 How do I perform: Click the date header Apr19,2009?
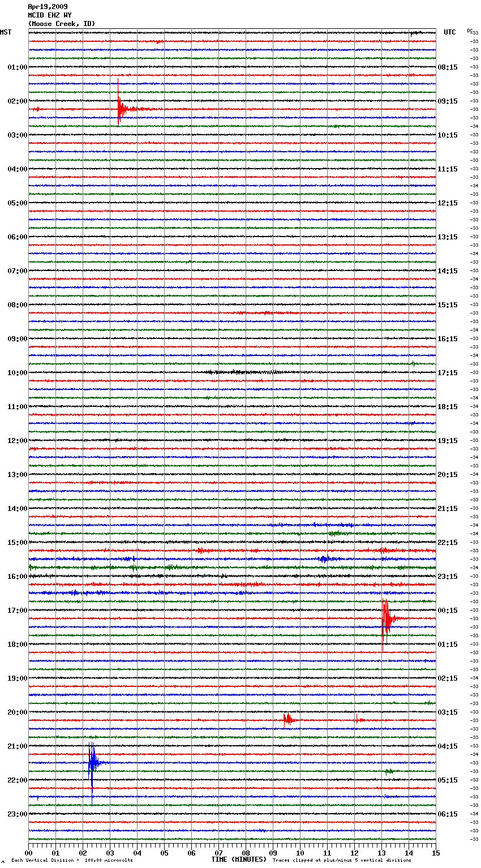tap(48, 7)
